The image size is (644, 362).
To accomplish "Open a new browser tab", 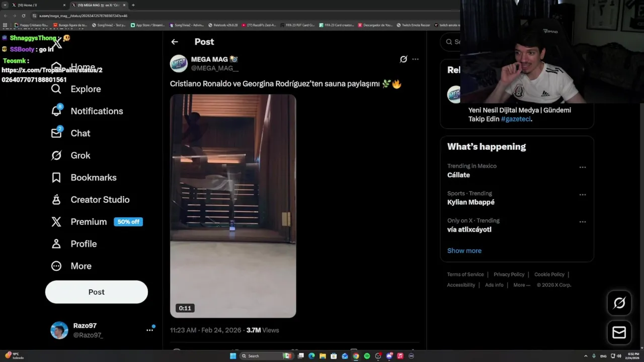I will tap(133, 5).
